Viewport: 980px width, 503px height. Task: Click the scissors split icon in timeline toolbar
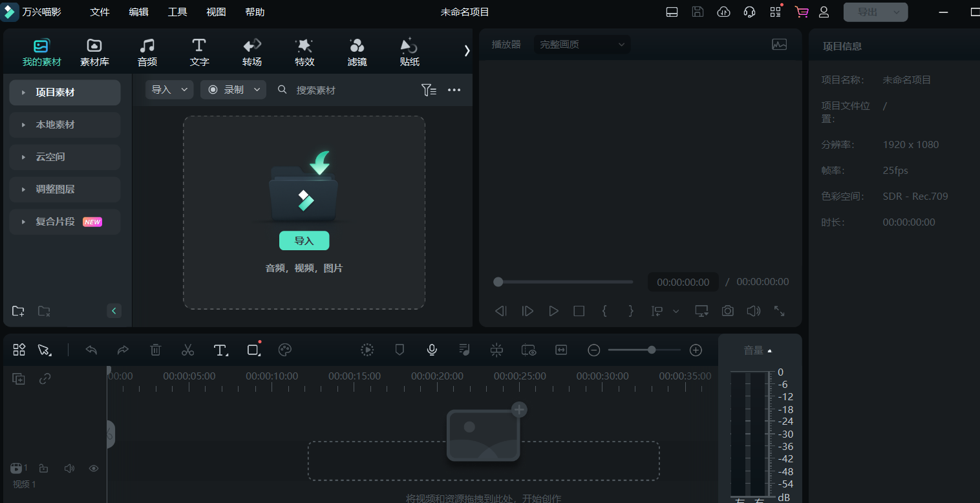point(187,350)
